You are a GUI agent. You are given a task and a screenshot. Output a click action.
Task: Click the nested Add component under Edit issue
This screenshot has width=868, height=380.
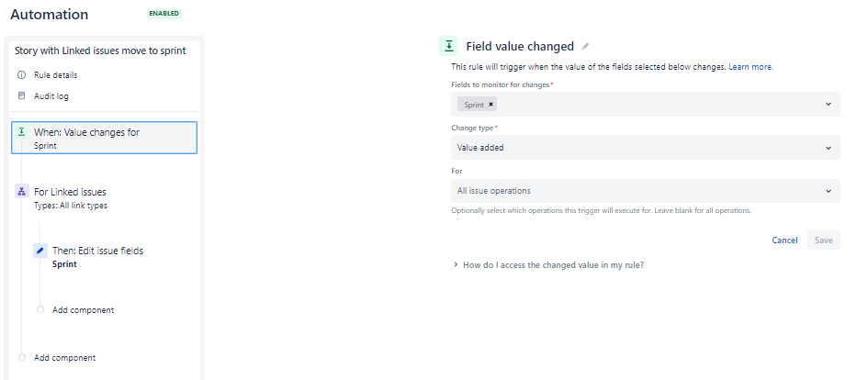point(83,309)
